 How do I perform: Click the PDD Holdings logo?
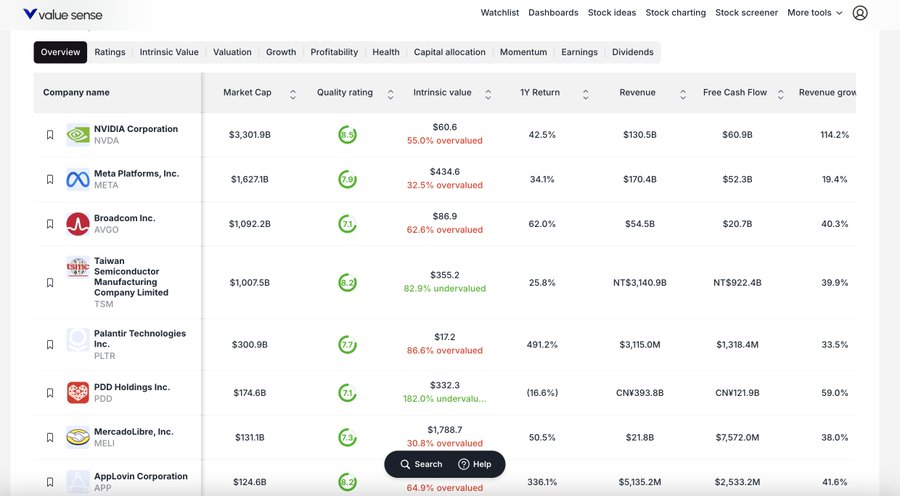[77, 393]
